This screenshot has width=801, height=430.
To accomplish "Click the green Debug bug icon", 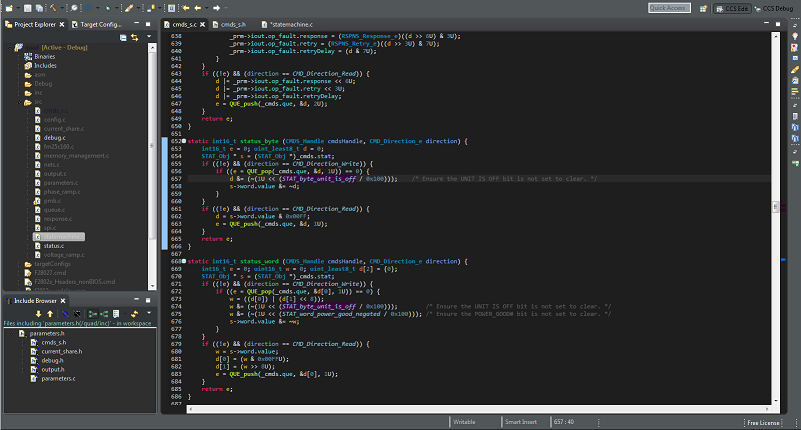I will click(x=107, y=8).
